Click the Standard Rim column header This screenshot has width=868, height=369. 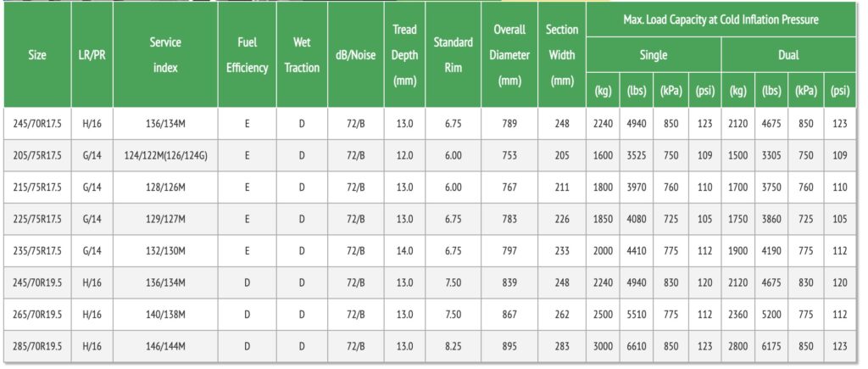click(x=453, y=55)
